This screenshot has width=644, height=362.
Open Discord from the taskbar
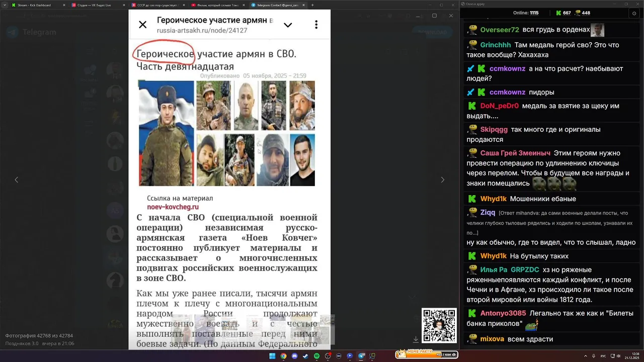[x=294, y=356]
